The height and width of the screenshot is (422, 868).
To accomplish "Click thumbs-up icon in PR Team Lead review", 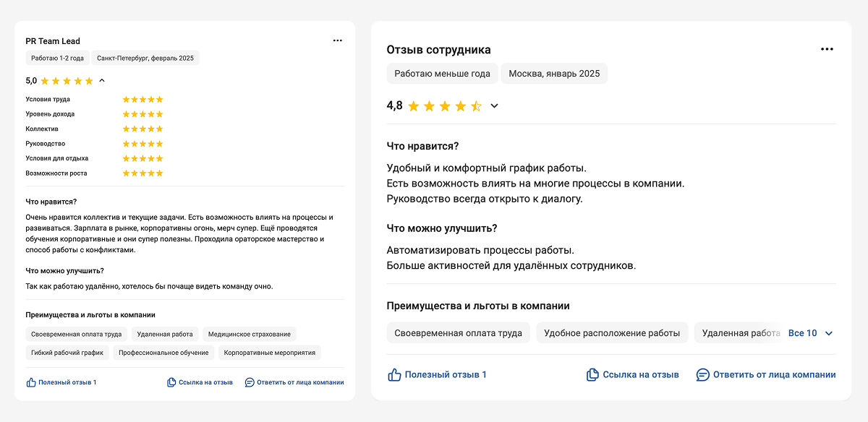I will point(31,382).
